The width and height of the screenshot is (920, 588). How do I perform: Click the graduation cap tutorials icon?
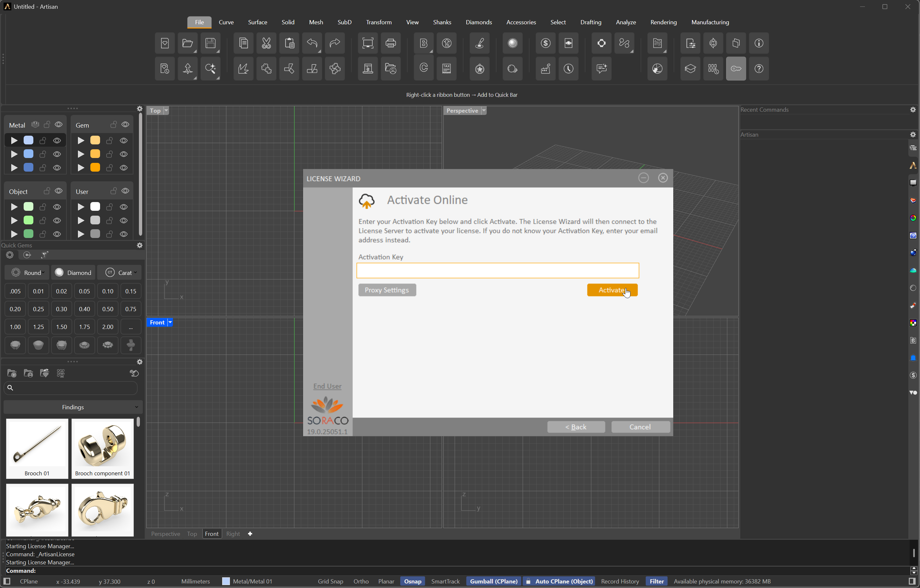[690, 69]
